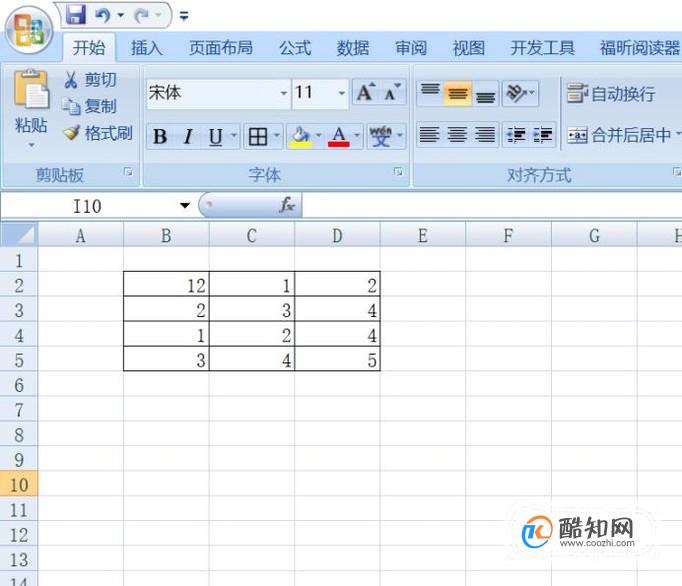Open the 插入 ribbon tab
The image size is (682, 586).
[147, 47]
